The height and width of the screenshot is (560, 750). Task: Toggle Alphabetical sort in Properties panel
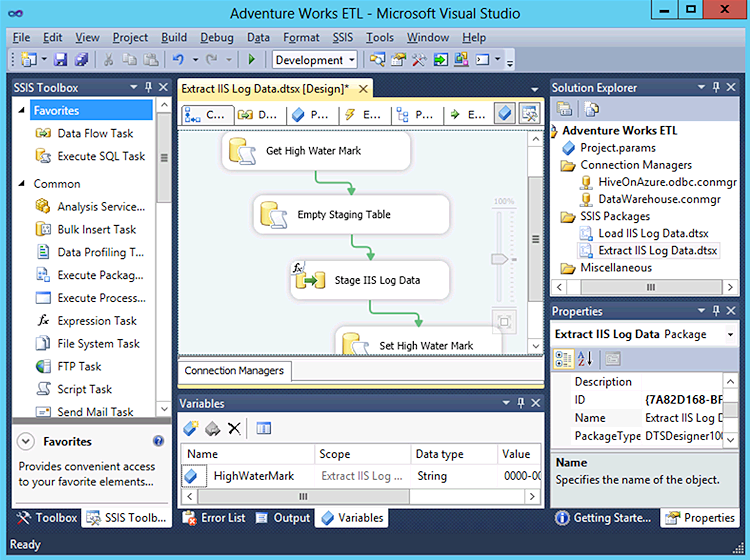pyautogui.click(x=585, y=359)
